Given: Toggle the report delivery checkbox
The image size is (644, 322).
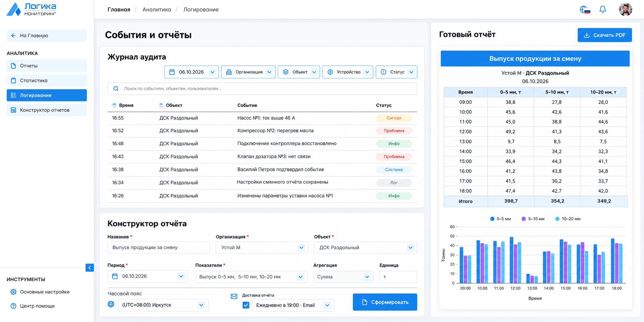Looking at the screenshot, I should 246,305.
